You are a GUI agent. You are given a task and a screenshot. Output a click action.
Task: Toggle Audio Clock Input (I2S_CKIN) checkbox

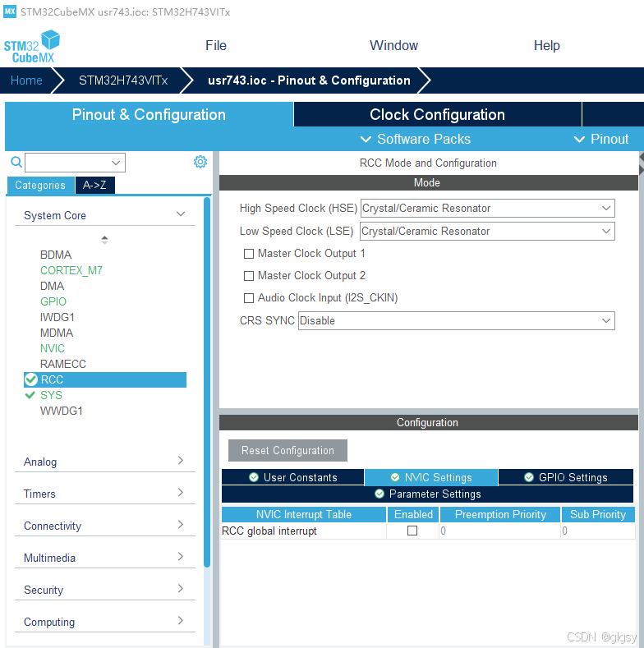tap(249, 298)
